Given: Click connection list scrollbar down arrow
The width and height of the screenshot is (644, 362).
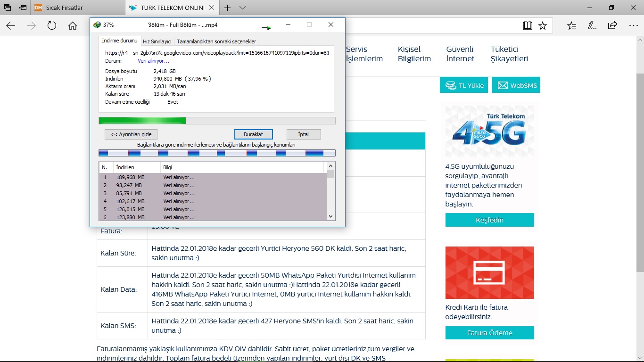Looking at the screenshot, I should pyautogui.click(x=331, y=216).
